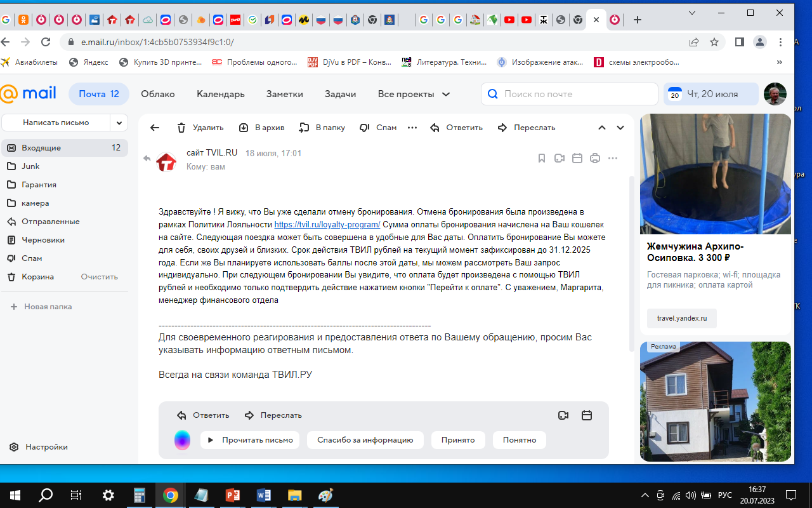
Task: Click the Mail logo
Action: tap(28, 93)
